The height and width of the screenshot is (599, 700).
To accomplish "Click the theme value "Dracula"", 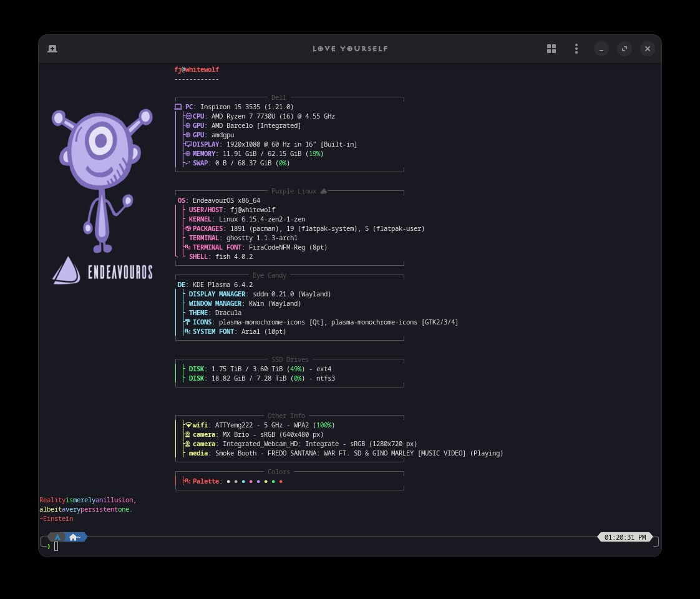I will [x=228, y=313].
